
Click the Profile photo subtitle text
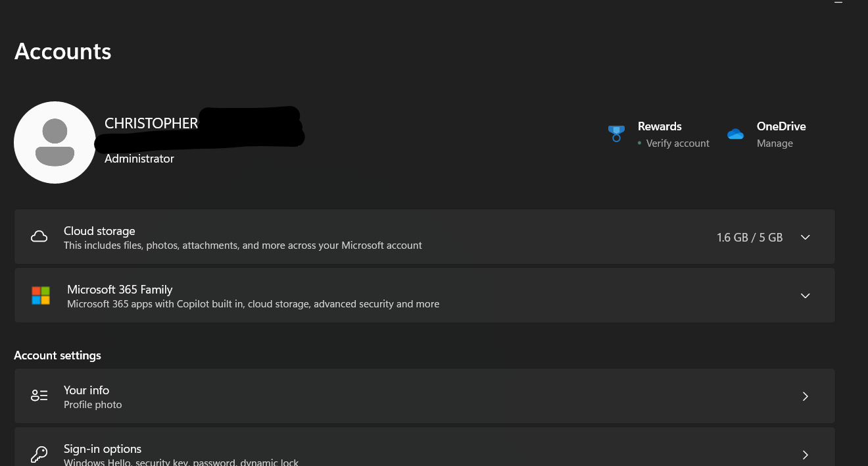pyautogui.click(x=93, y=405)
